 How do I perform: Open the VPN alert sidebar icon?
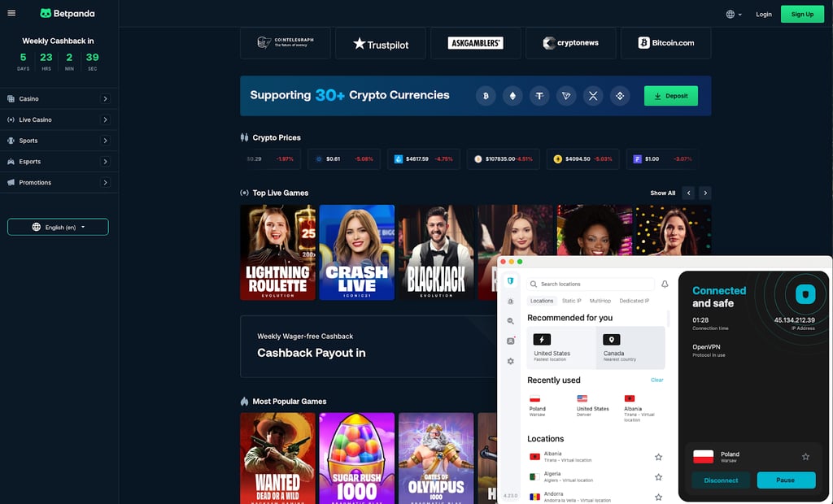511,301
